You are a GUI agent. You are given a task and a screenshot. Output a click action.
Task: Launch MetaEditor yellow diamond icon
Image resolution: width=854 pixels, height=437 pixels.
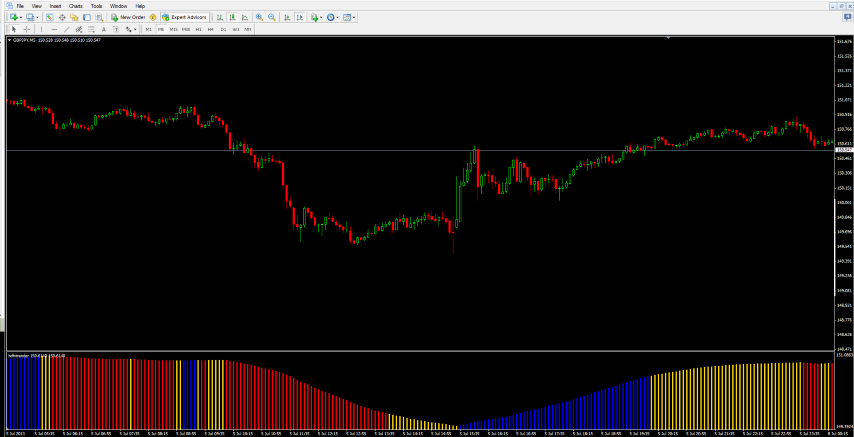tap(153, 17)
